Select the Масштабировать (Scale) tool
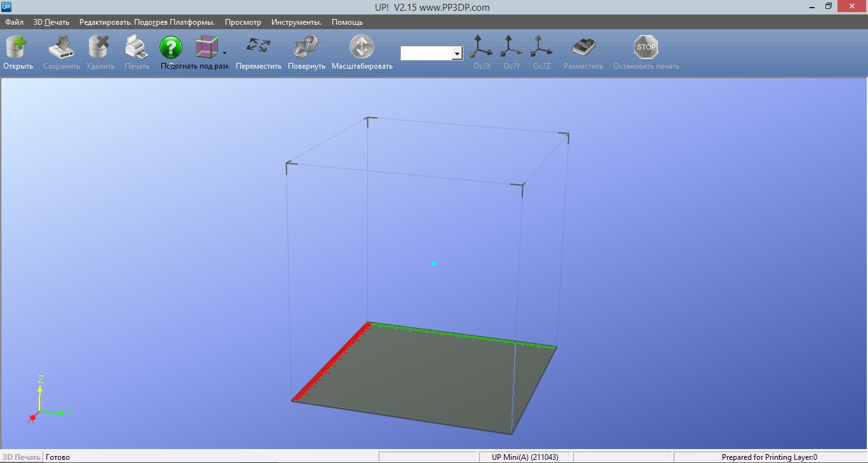The height and width of the screenshot is (463, 868). pos(362,48)
